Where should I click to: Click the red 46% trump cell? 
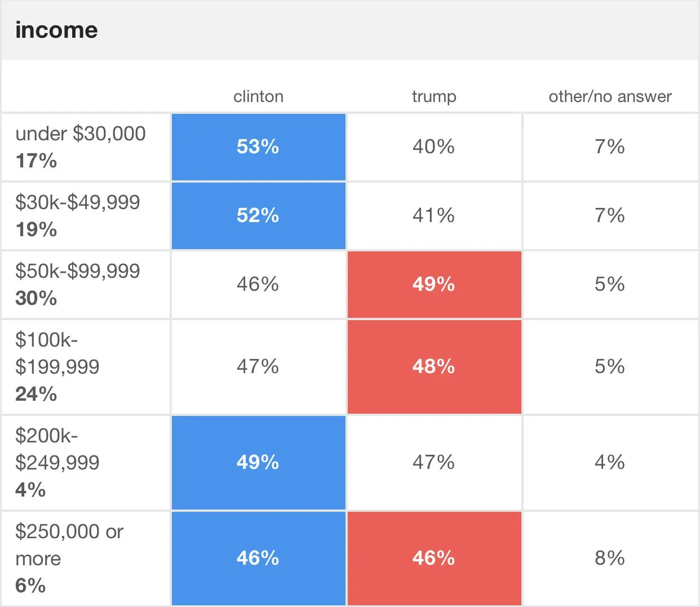(434, 559)
